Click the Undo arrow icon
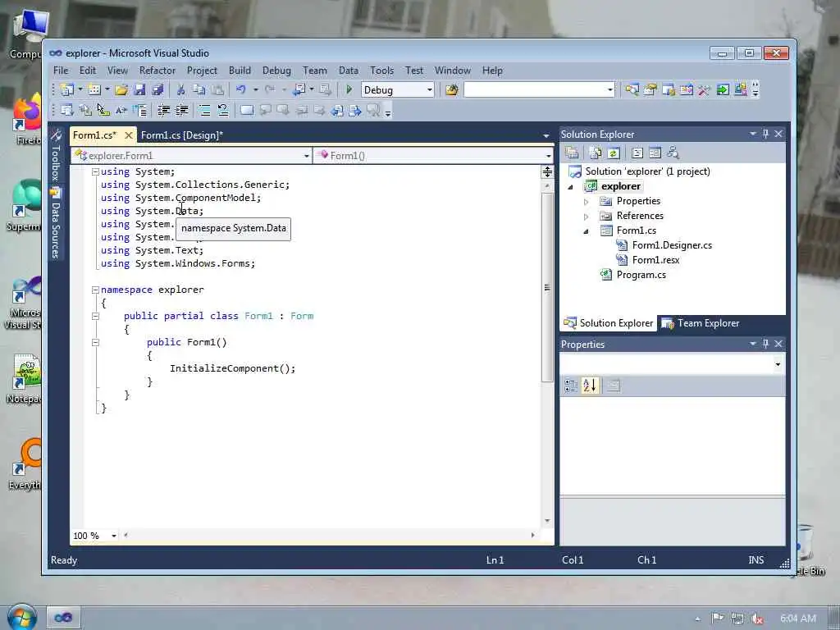The image size is (840, 630). click(x=241, y=90)
